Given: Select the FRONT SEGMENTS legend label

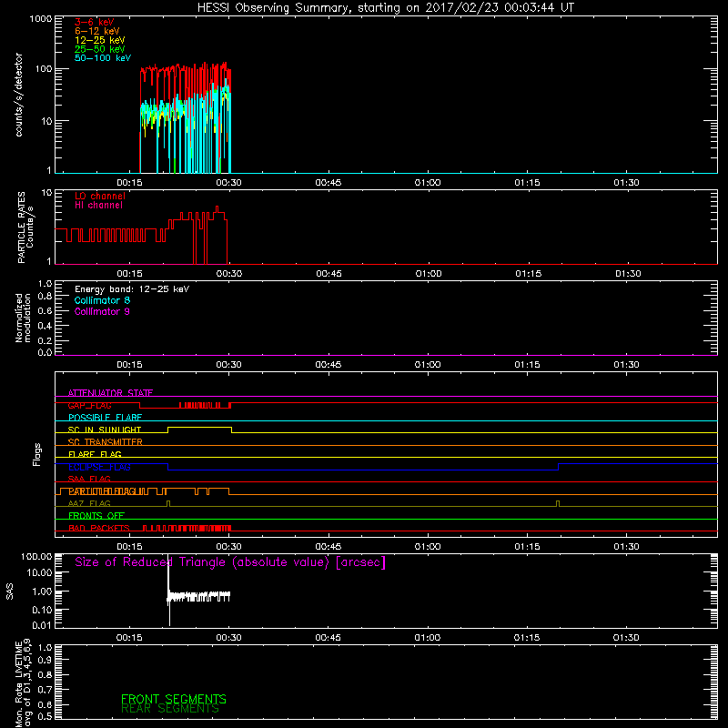Looking at the screenshot, I should [x=174, y=699].
